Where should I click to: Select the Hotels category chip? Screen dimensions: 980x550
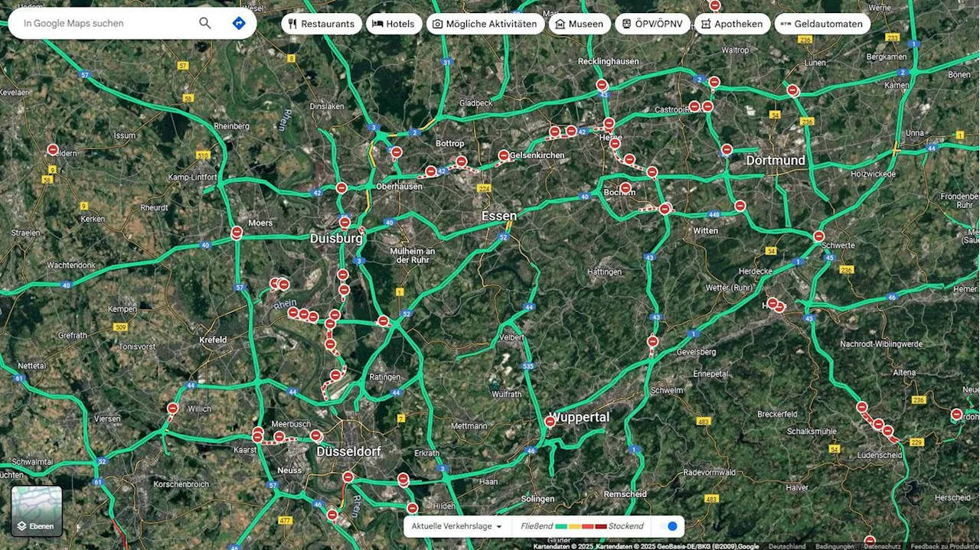point(394,24)
